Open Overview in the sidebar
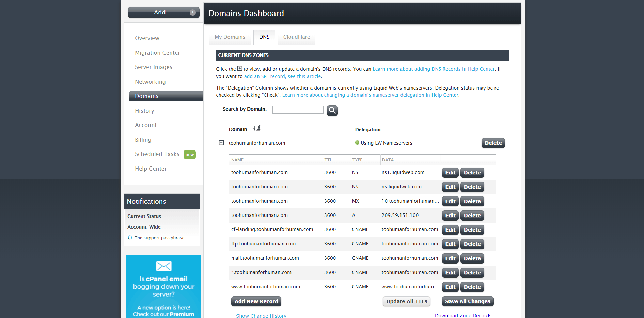Viewport: 644px width, 318px height. click(147, 38)
